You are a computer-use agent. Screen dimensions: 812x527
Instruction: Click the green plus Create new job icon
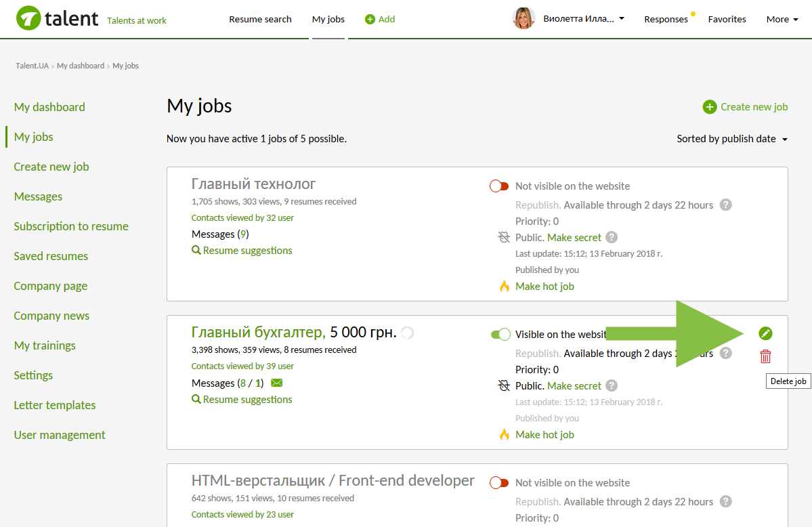(709, 107)
